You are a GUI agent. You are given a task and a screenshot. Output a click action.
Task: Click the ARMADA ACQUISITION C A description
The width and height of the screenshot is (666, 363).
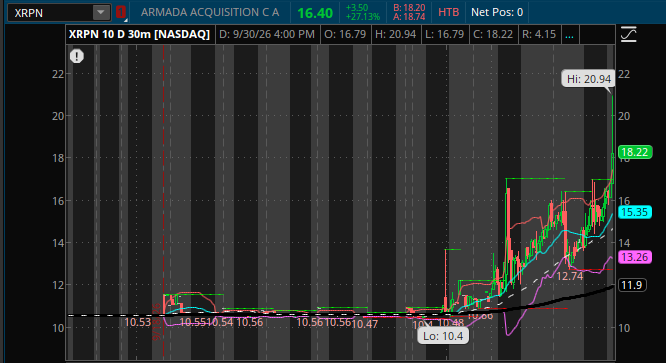click(x=210, y=12)
